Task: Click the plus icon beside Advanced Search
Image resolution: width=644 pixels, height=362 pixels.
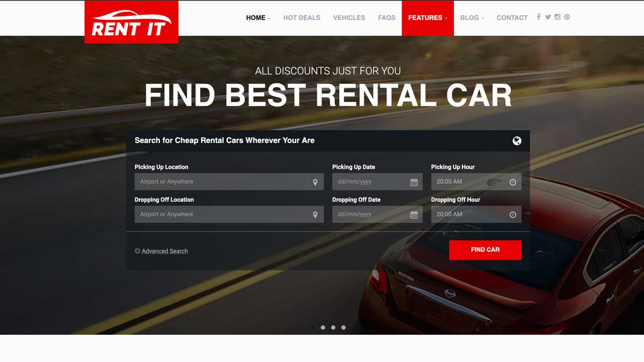Action: [x=137, y=251]
